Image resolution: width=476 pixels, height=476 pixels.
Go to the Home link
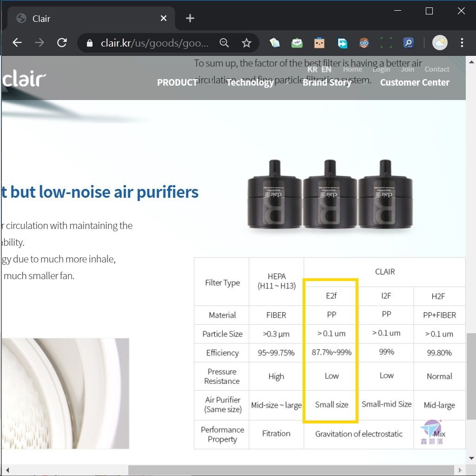(x=352, y=69)
